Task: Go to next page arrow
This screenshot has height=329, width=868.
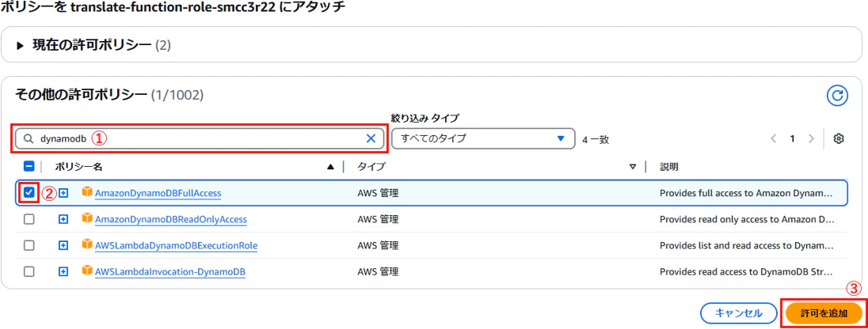Action: [811, 138]
